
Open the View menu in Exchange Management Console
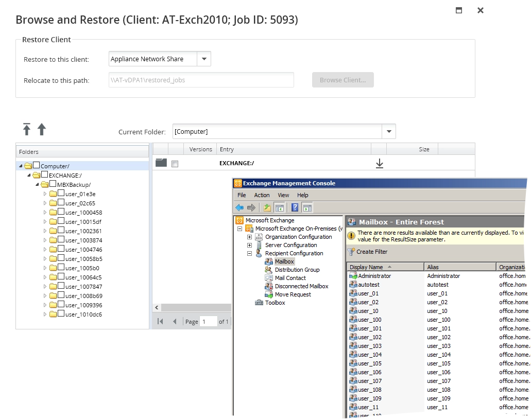pos(283,195)
